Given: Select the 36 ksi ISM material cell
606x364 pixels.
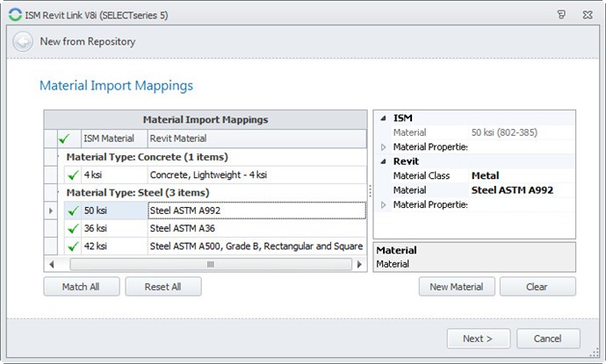Looking at the screenshot, I should [x=114, y=229].
